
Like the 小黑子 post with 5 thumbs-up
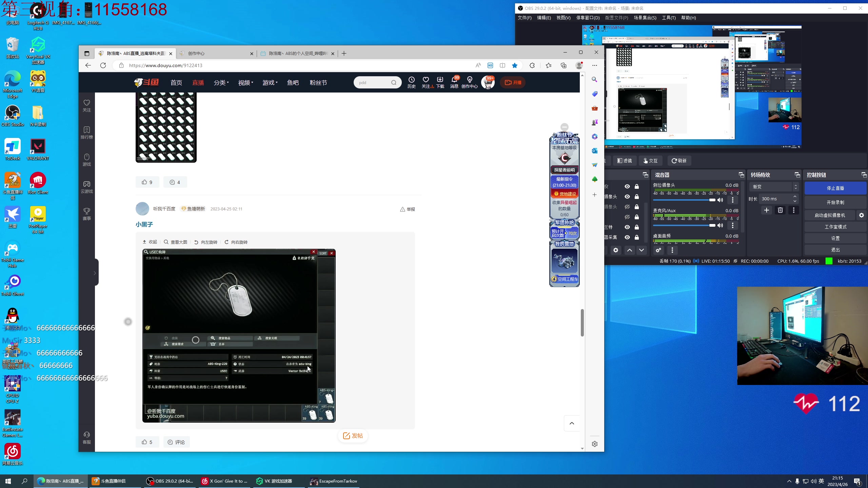pyautogui.click(x=147, y=442)
